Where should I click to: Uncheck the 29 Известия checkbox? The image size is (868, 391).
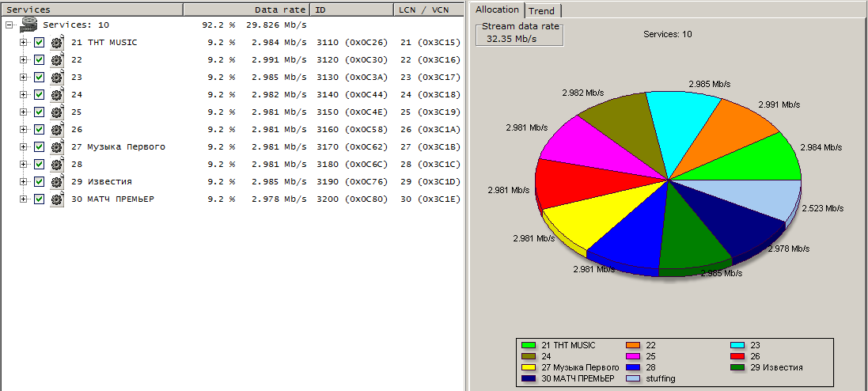click(39, 182)
